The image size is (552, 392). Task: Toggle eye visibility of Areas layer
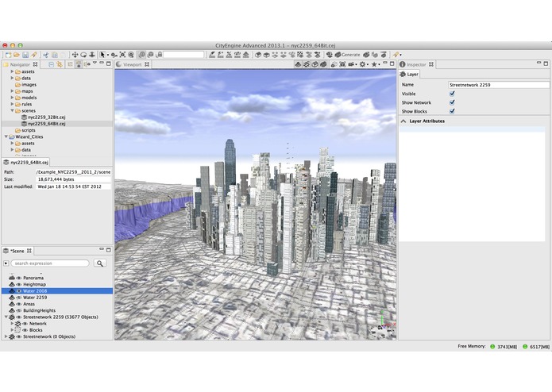click(19, 304)
